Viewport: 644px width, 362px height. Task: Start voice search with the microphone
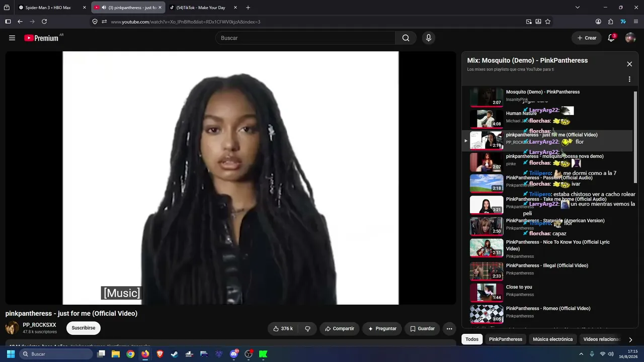click(429, 38)
